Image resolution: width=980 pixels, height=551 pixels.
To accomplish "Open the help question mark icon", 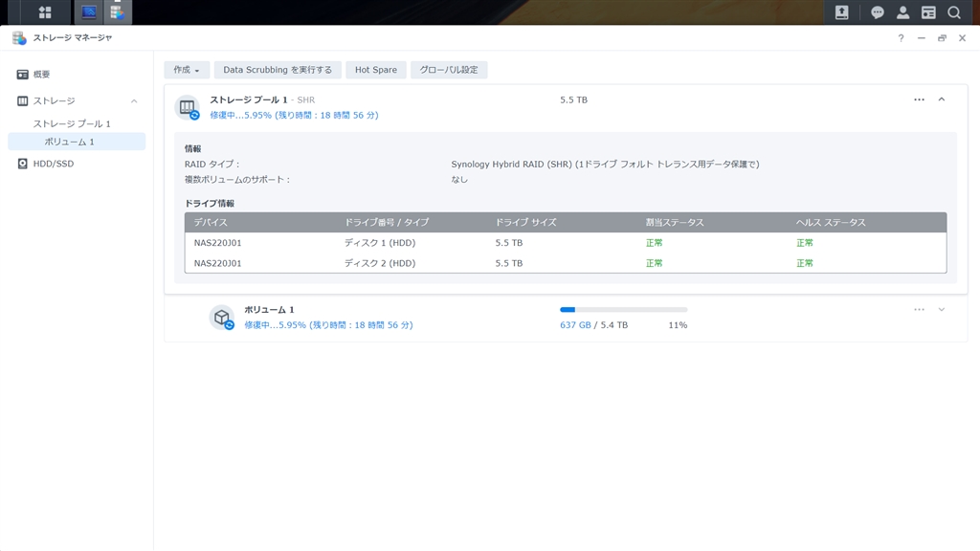I will click(901, 38).
